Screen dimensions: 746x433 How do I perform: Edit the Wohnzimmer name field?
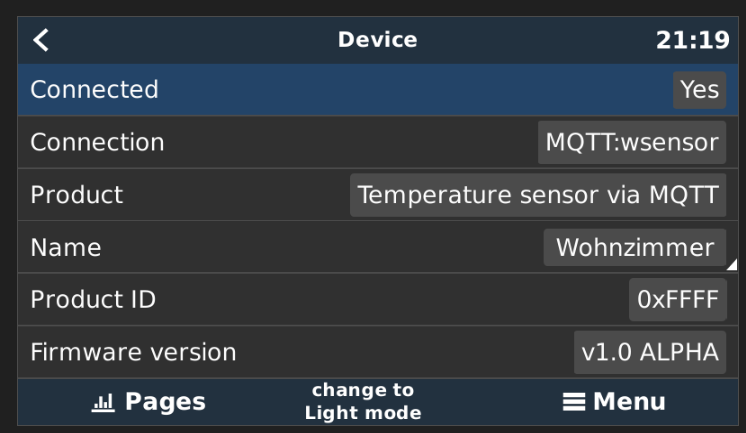click(635, 247)
